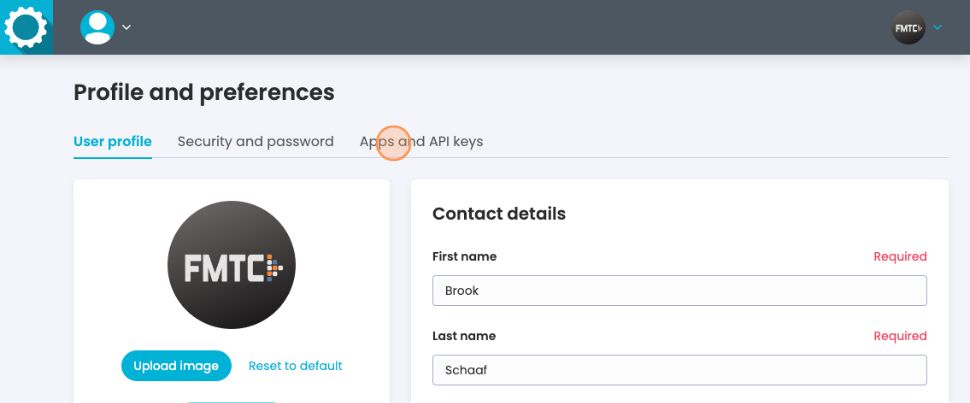970x403 pixels.
Task: Click the small FMTC account avatar
Action: (908, 28)
